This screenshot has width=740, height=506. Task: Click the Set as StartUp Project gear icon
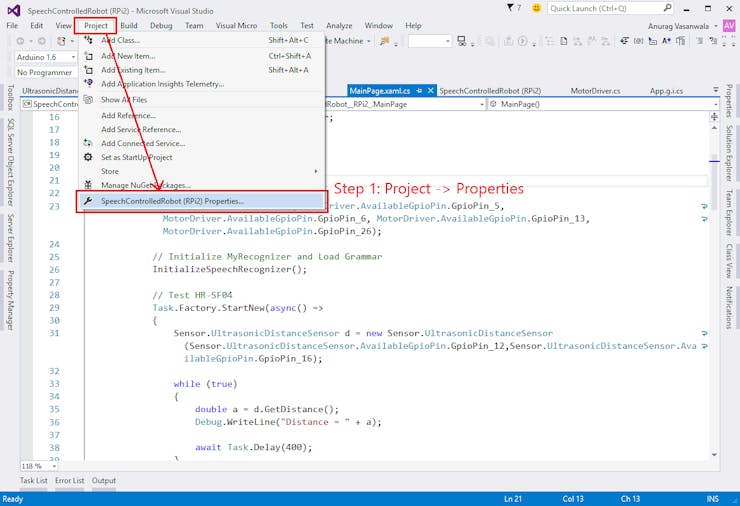(x=88, y=157)
